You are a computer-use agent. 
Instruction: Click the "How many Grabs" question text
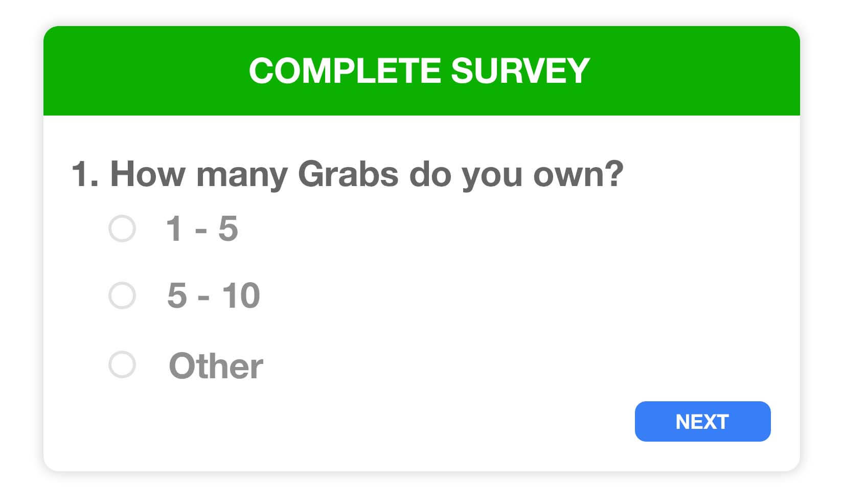click(x=254, y=175)
